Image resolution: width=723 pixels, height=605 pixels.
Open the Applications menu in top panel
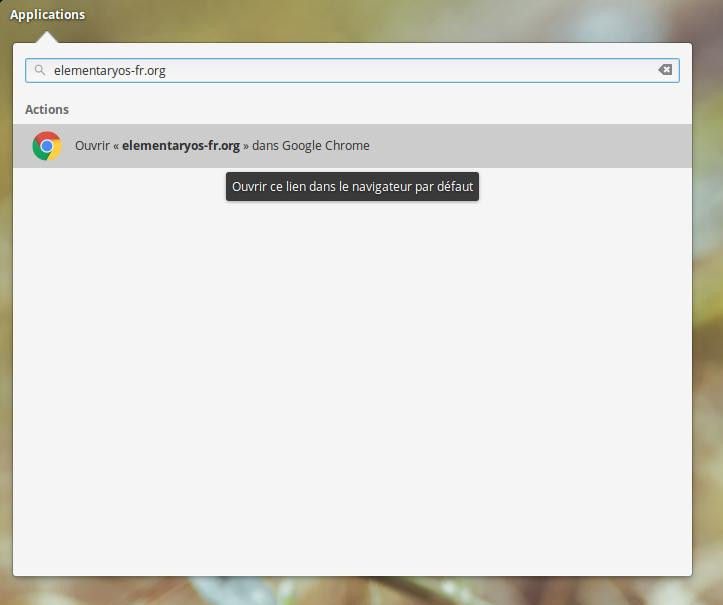click(x=47, y=15)
